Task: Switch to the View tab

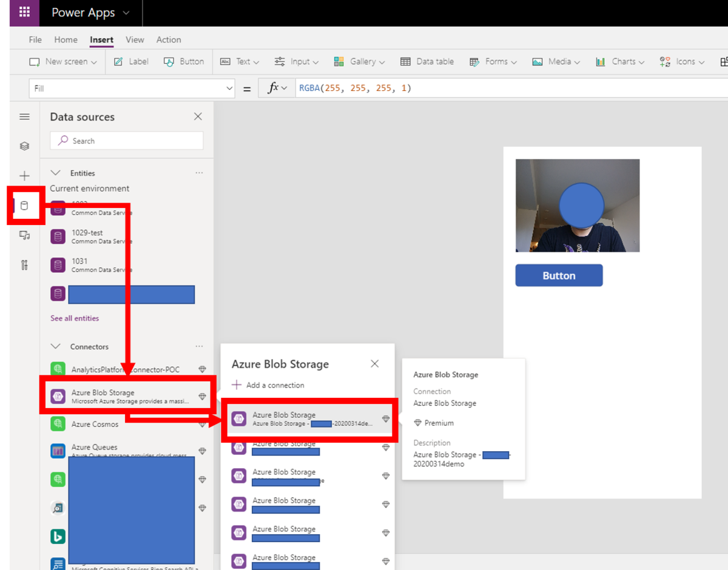Action: pos(135,39)
